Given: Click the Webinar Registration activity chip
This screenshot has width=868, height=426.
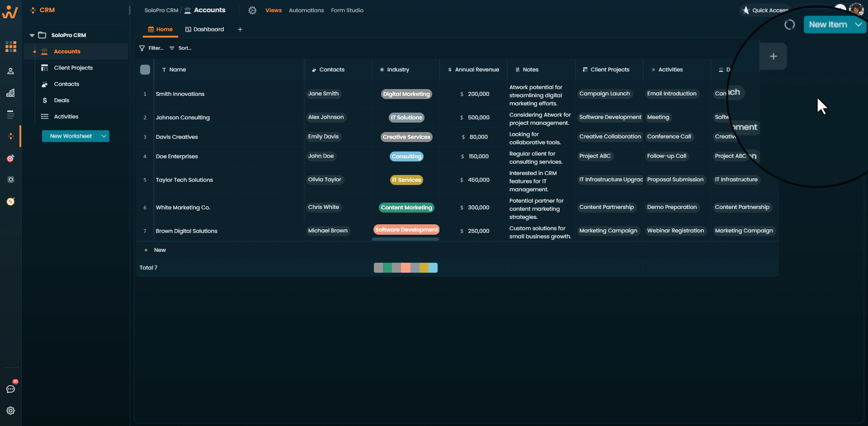Looking at the screenshot, I should point(675,231).
